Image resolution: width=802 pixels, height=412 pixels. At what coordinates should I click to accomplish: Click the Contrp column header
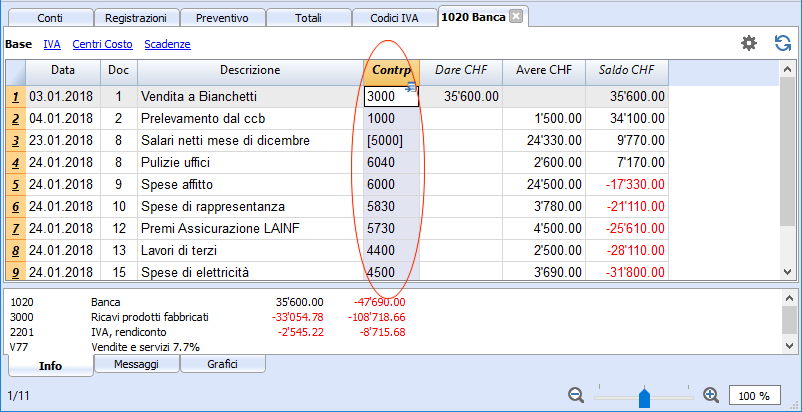[394, 70]
